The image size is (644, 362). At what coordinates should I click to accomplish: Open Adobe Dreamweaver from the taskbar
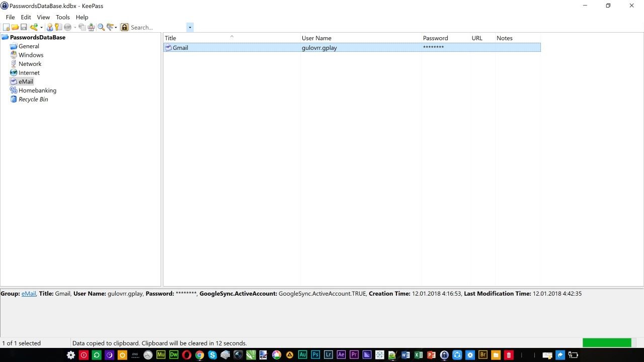coord(174,355)
